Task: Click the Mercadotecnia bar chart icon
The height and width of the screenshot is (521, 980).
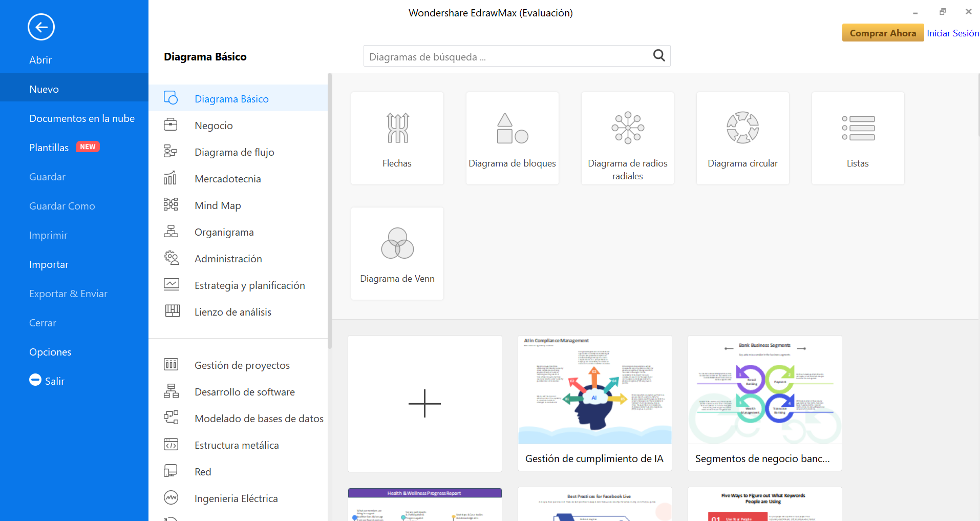Action: (x=171, y=178)
